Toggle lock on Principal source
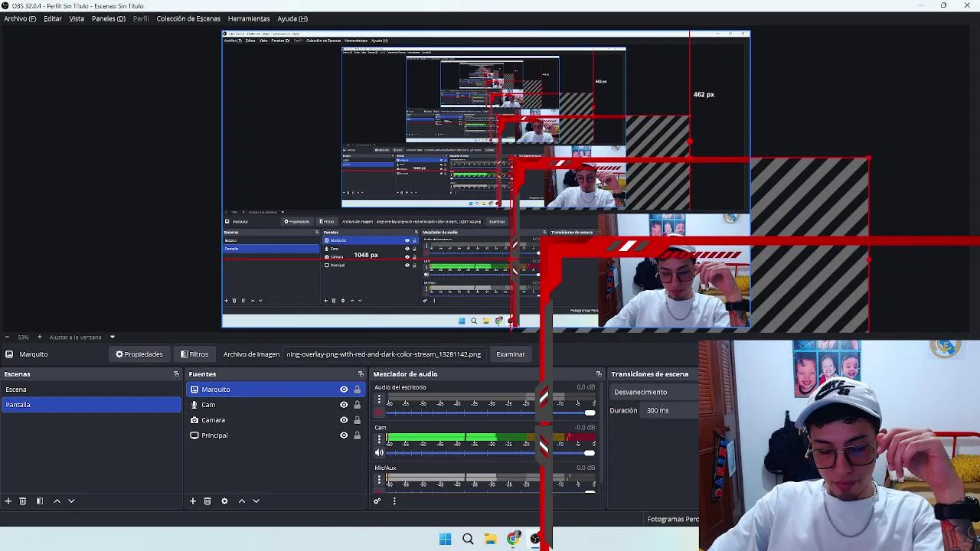The image size is (980, 551). pos(357,435)
